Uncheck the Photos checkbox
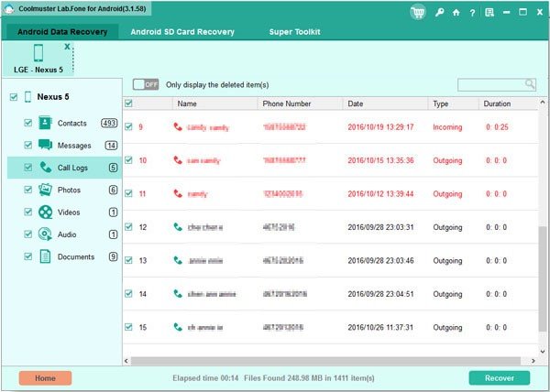550x392 pixels. click(27, 190)
